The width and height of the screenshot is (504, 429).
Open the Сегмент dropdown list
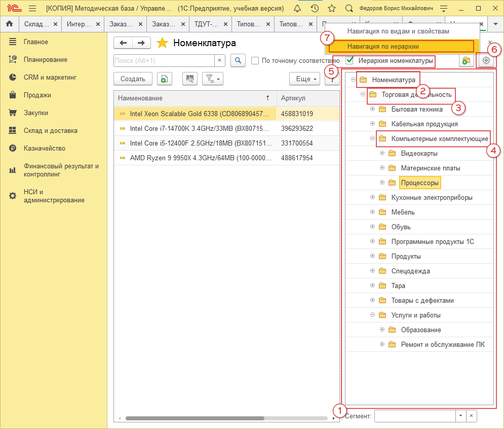tap(460, 416)
